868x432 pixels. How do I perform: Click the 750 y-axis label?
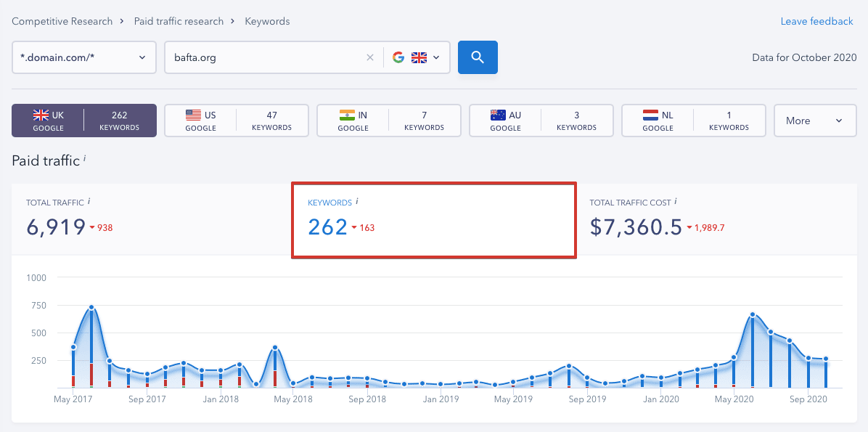[38, 305]
